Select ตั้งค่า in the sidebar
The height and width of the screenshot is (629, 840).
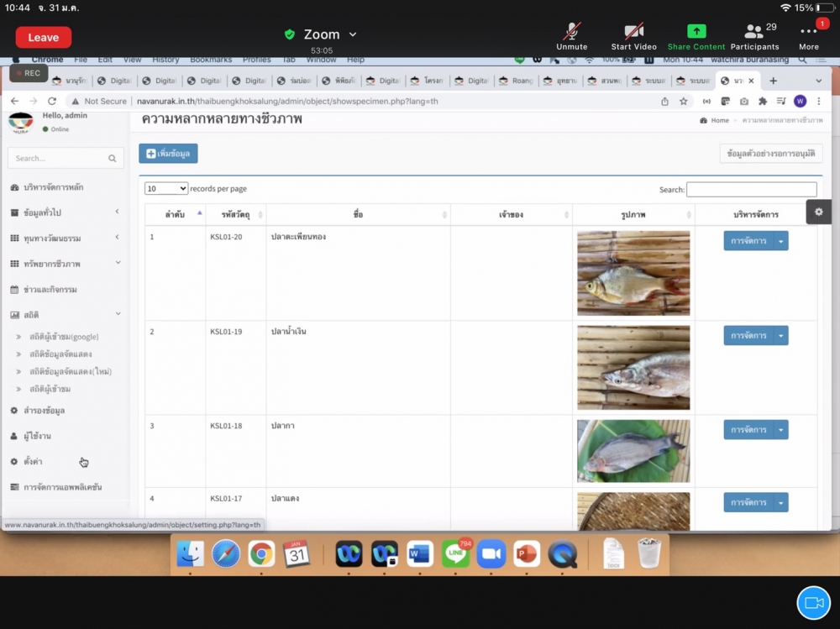34,462
